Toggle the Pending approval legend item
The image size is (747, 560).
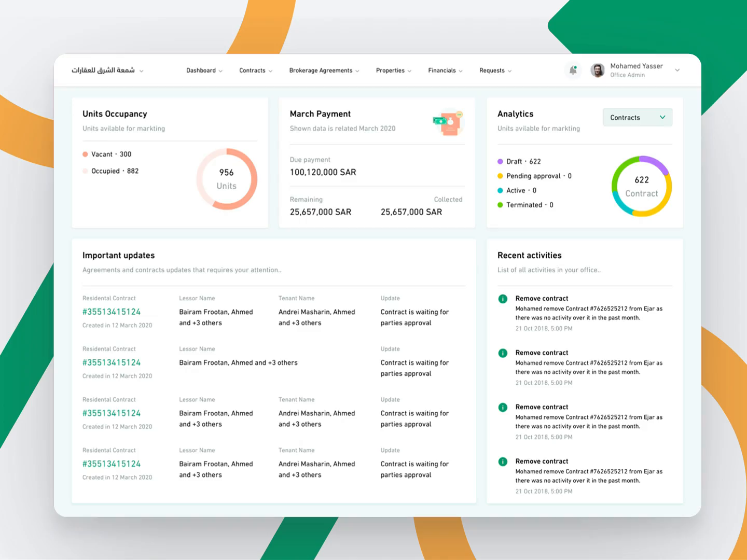click(x=500, y=176)
